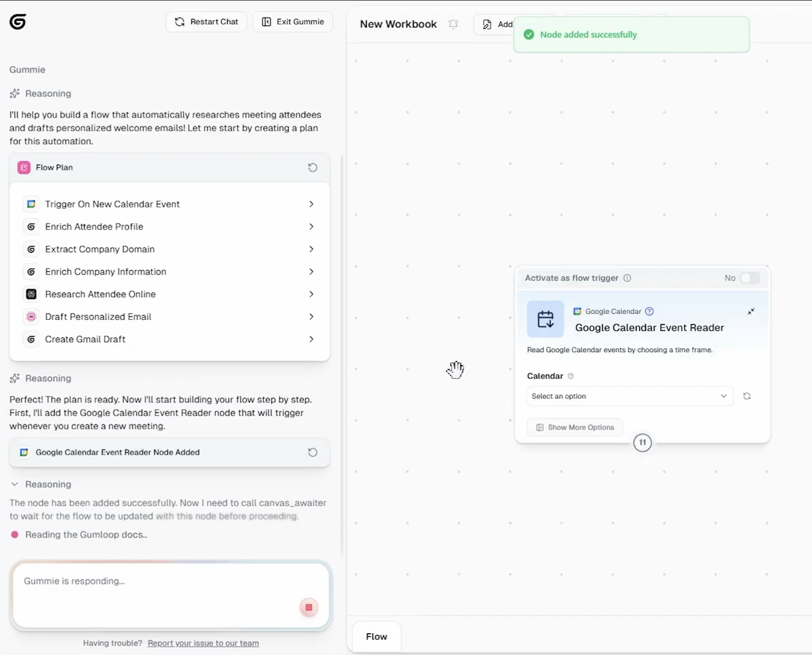Click info icon next to Calendar label

coord(571,376)
